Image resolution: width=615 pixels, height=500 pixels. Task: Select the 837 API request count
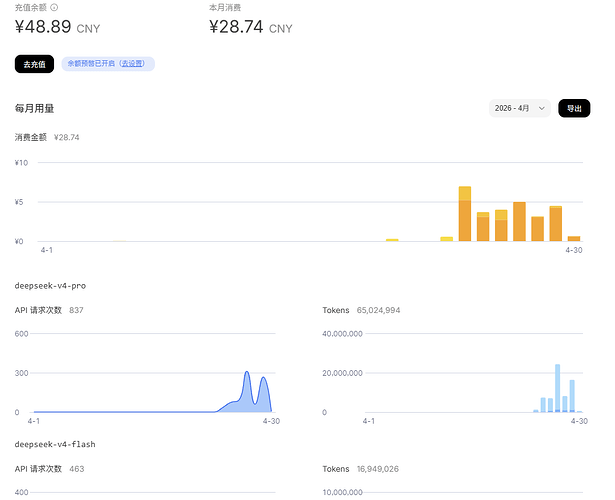point(76,310)
